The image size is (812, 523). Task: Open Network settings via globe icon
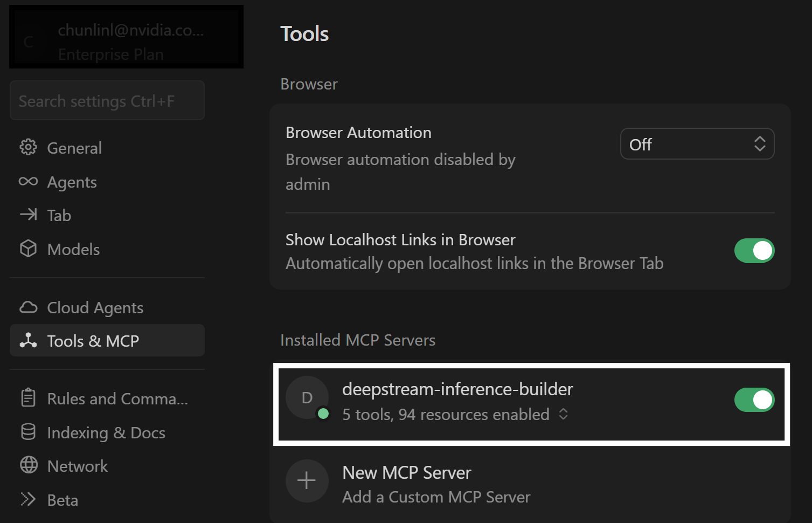tap(29, 465)
